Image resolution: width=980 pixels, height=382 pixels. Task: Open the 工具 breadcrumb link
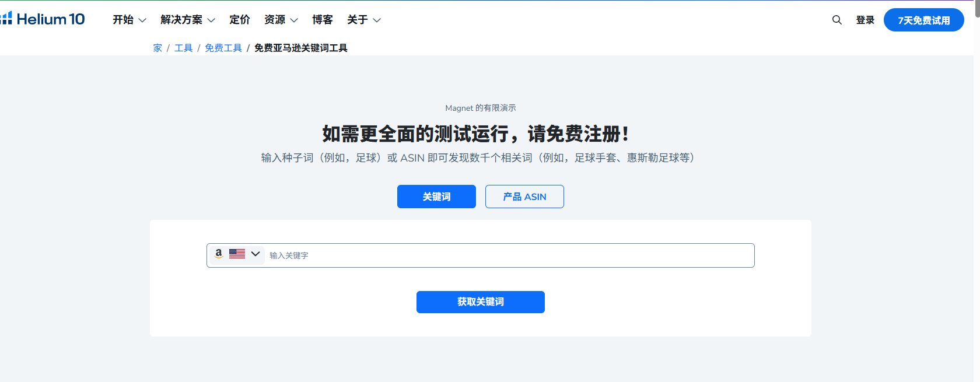[183, 48]
